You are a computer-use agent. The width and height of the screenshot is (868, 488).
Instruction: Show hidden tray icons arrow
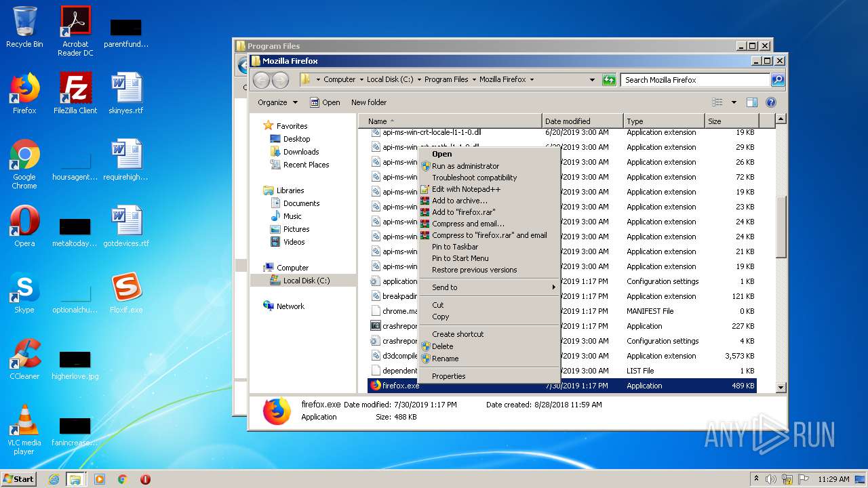coord(756,479)
